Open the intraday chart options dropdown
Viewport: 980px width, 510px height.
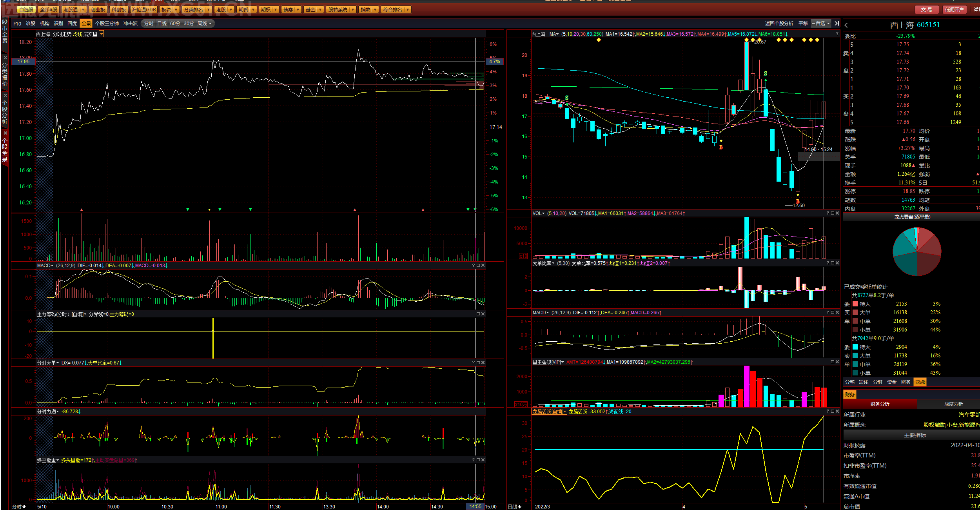click(x=102, y=34)
